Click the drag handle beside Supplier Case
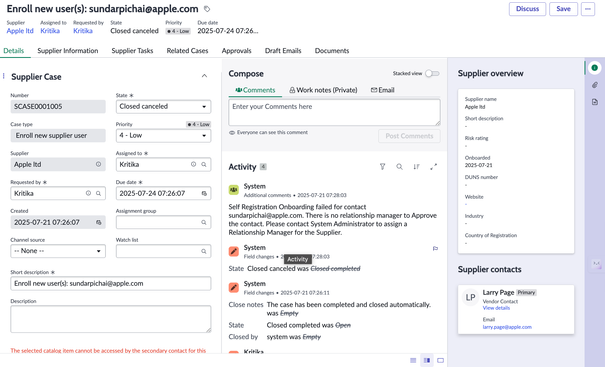 coord(4,76)
